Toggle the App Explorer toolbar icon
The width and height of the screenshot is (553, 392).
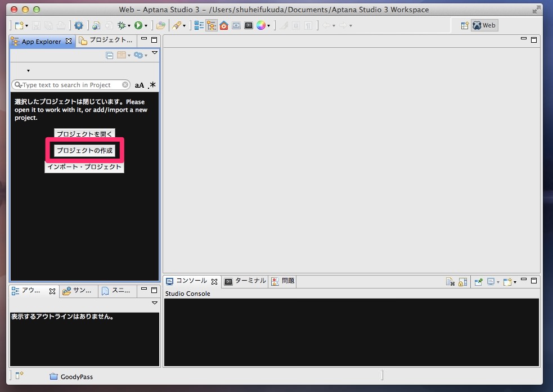212,25
